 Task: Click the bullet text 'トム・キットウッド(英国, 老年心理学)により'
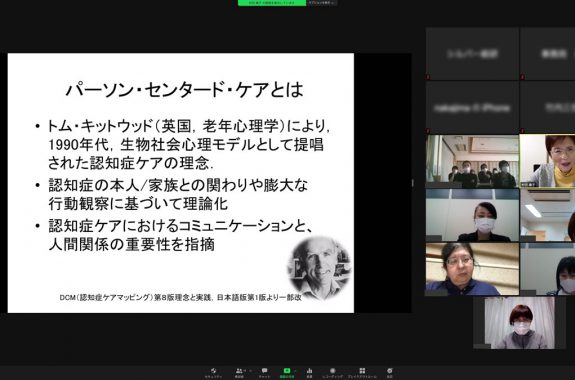pyautogui.click(x=190, y=126)
